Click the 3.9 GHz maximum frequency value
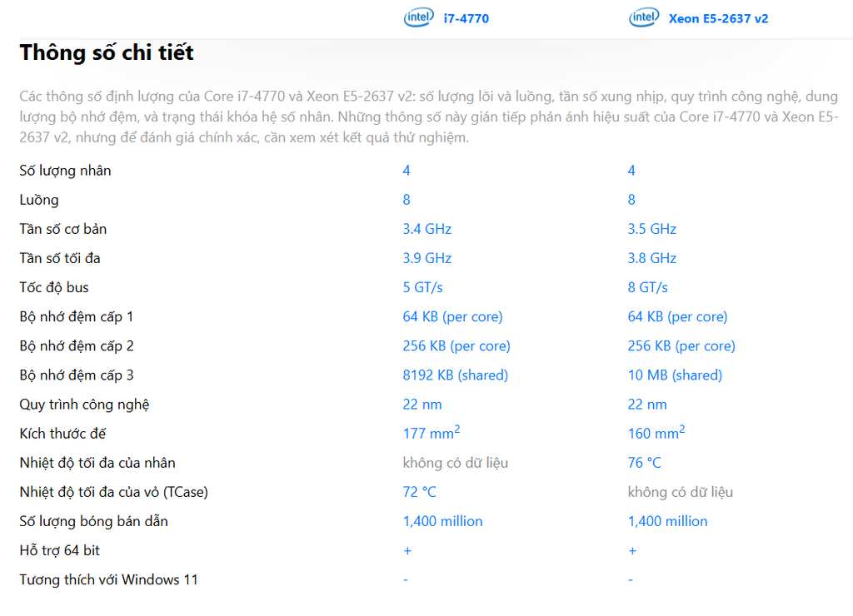 [x=427, y=258]
